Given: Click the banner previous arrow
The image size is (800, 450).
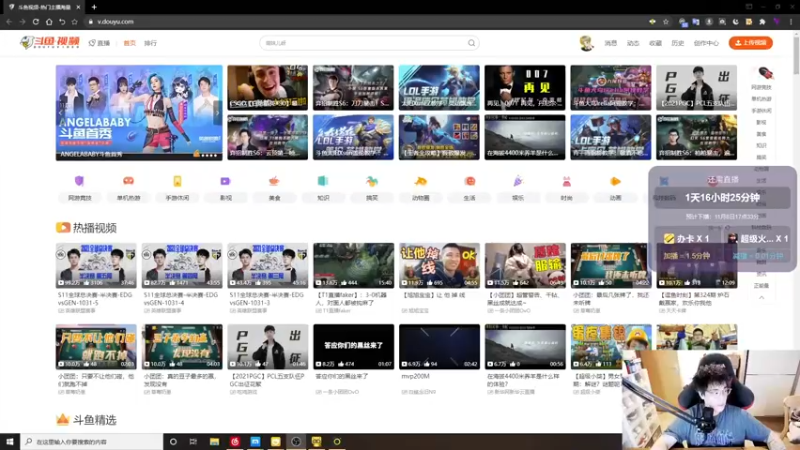Looking at the screenshot, I should point(61,112).
